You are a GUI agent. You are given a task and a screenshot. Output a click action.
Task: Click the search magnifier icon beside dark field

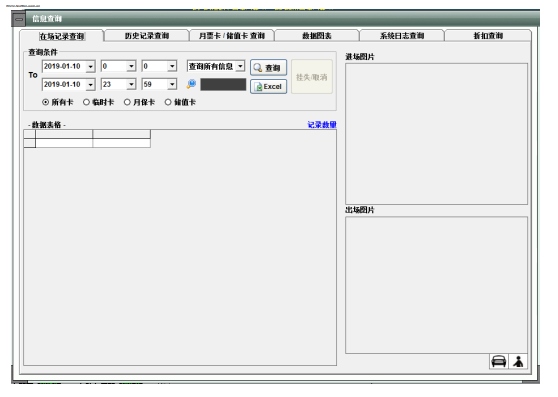click(191, 84)
